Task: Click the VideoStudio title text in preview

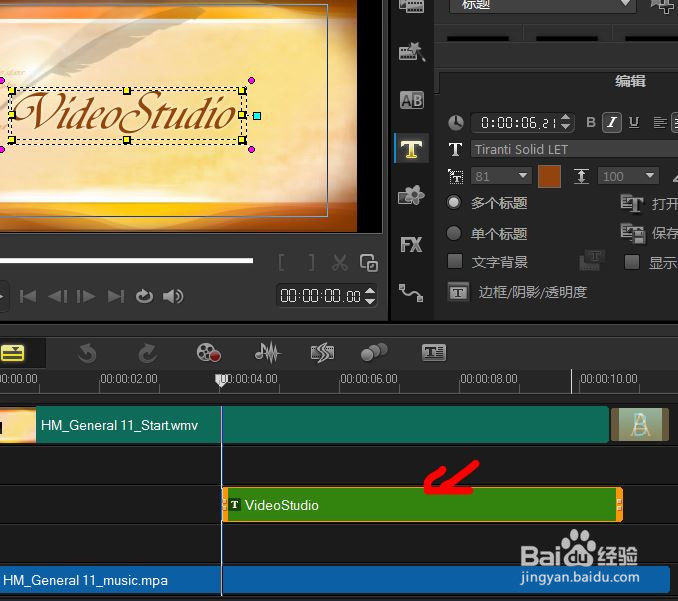Action: pos(126,114)
